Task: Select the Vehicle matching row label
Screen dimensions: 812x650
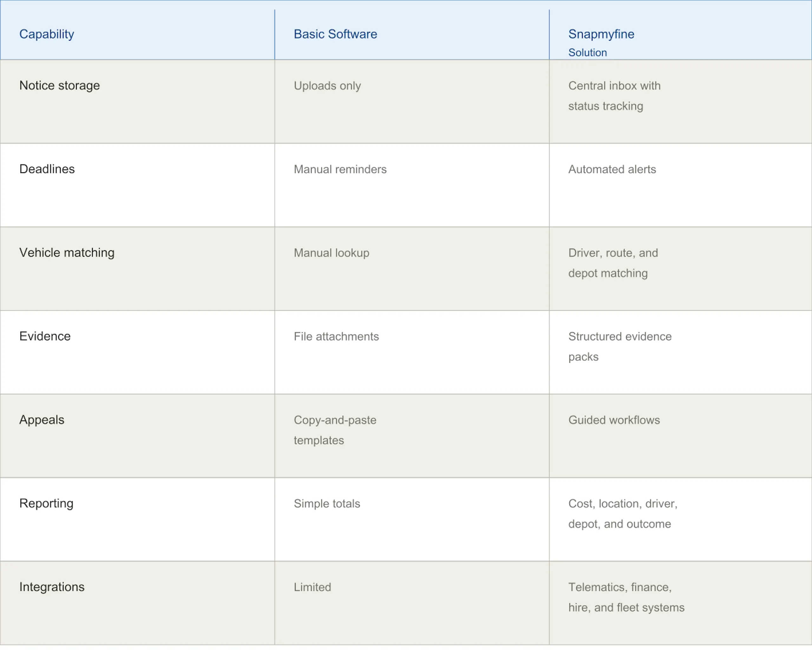Action: 67,253
